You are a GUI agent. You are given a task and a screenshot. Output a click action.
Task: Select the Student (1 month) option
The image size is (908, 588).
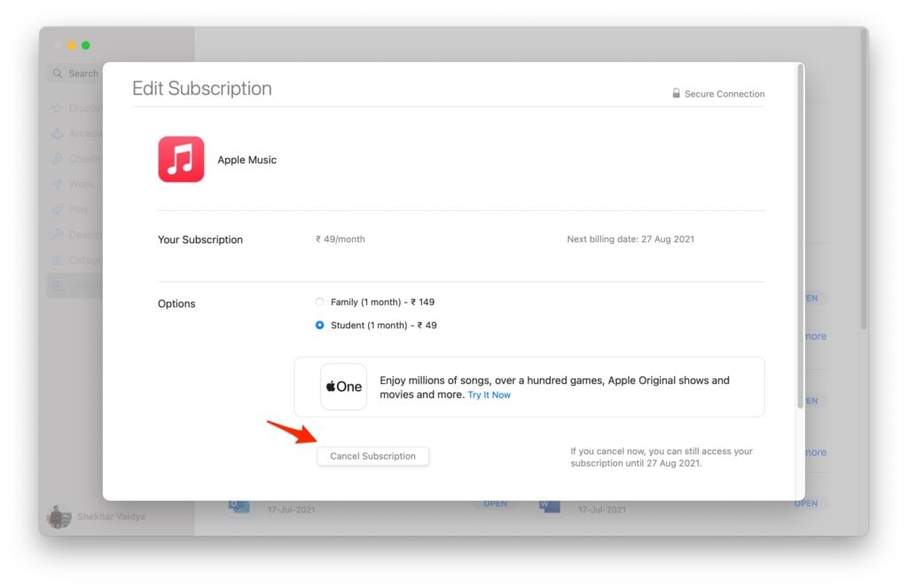point(319,325)
